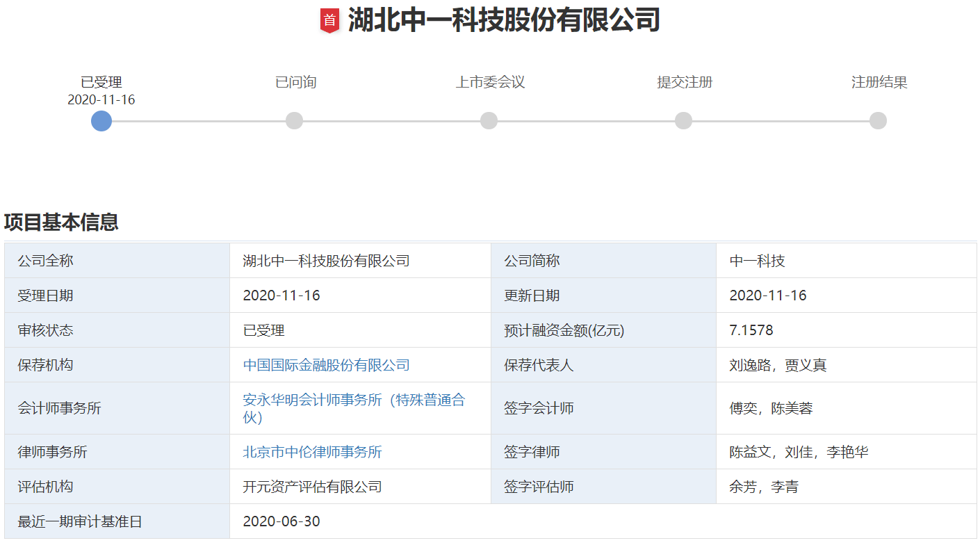Open the 中国国际金融股份有限公司 sponsor link
This screenshot has width=980, height=543.
(x=325, y=364)
